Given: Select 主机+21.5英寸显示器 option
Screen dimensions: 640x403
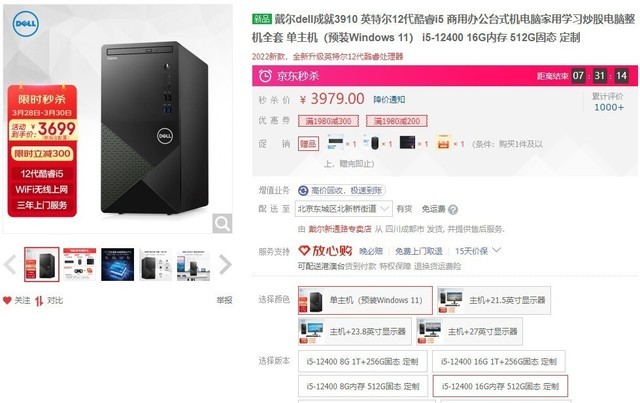Looking at the screenshot, I should point(494,301).
